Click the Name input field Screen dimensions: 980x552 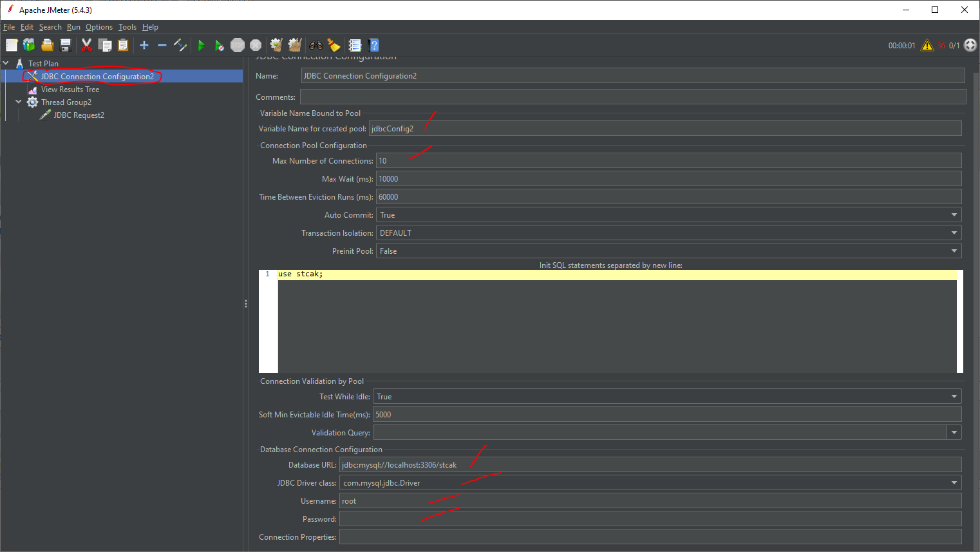(633, 76)
